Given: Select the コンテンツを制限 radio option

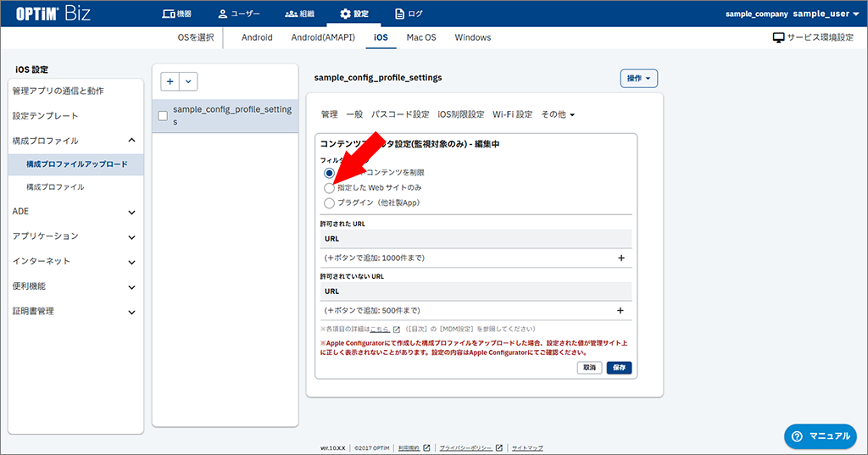Looking at the screenshot, I should [330, 173].
